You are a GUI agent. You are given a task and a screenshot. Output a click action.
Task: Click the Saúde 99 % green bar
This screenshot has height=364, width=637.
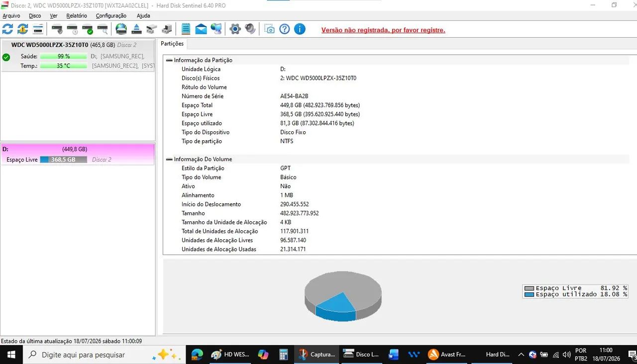63,56
